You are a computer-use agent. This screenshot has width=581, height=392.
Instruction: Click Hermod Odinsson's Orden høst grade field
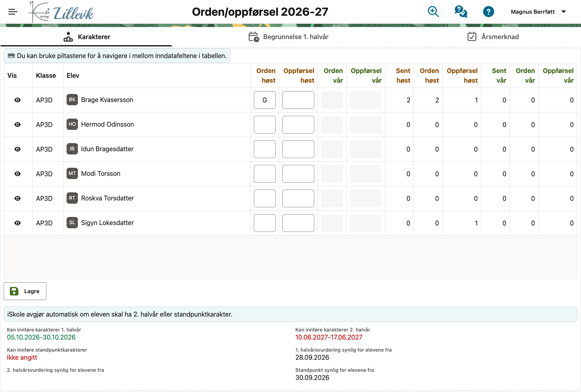[265, 125]
